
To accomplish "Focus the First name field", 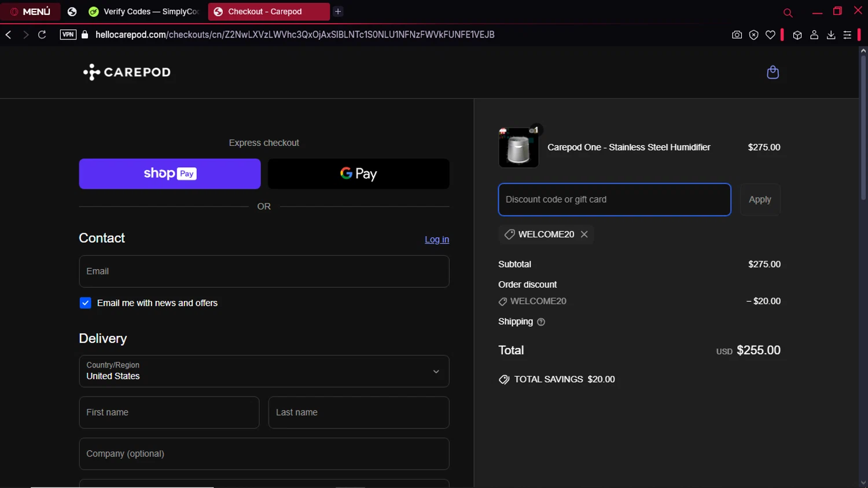I will (169, 413).
